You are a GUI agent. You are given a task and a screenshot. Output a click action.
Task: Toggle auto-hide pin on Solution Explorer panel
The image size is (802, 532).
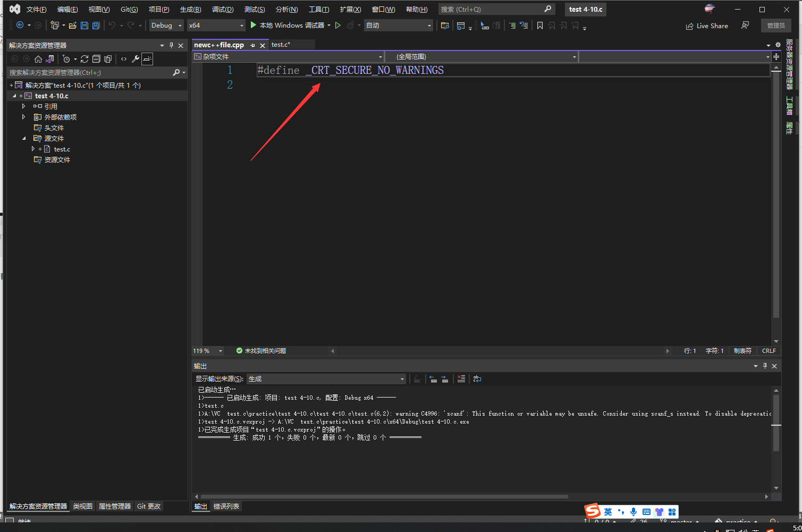(x=171, y=45)
